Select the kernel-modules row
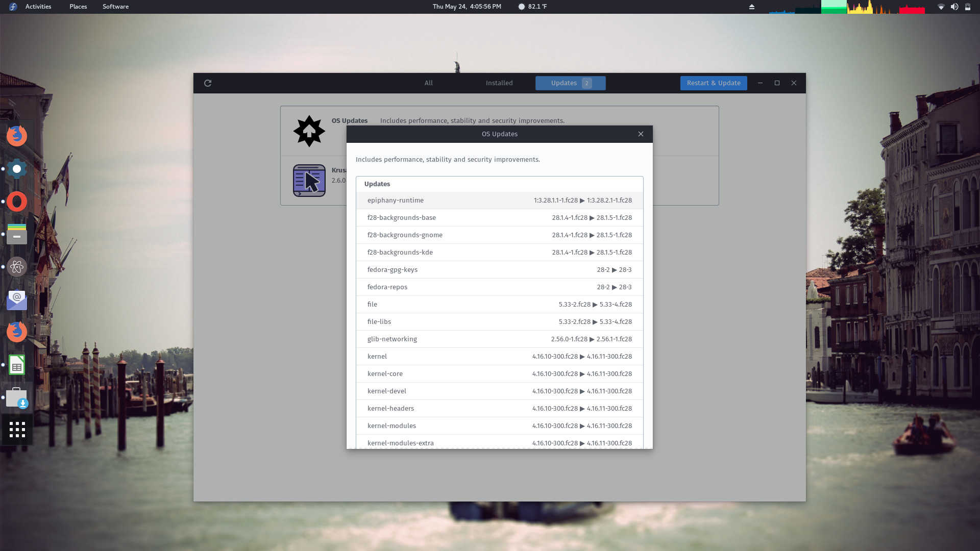The height and width of the screenshot is (551, 980). [500, 426]
